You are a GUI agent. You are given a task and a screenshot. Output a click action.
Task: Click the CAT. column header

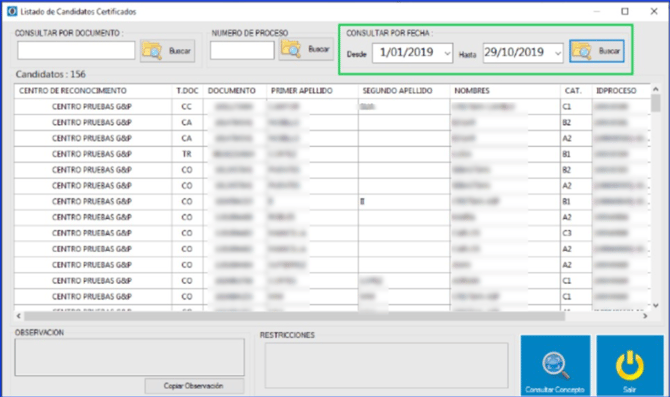[x=576, y=91]
